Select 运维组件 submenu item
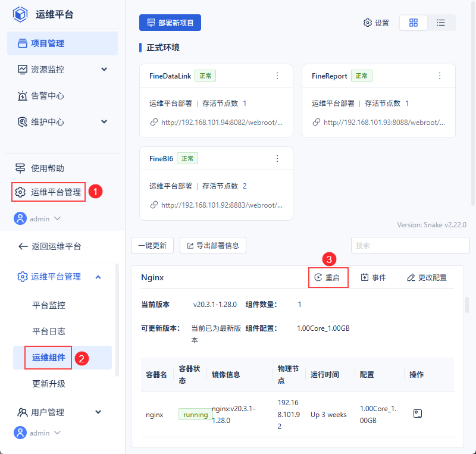 (x=62, y=358)
